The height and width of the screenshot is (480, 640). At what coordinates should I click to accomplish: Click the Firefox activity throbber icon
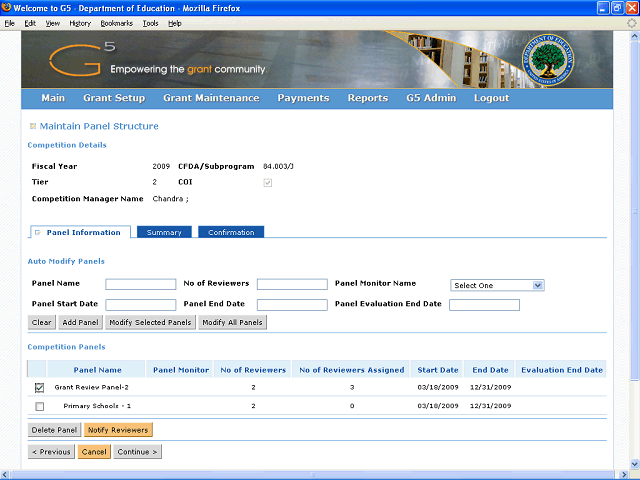tap(630, 22)
